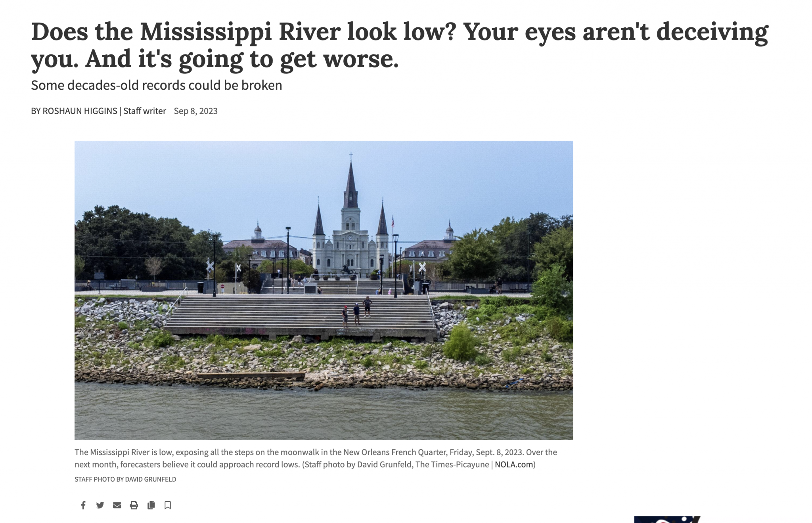Click the Sep 8, 2023 publication date
812x523 pixels.
click(x=195, y=111)
